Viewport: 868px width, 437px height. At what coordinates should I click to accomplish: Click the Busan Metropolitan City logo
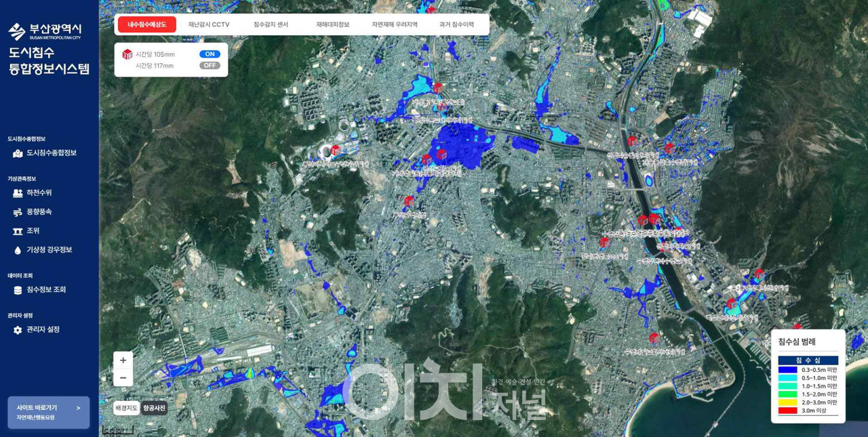coord(45,31)
